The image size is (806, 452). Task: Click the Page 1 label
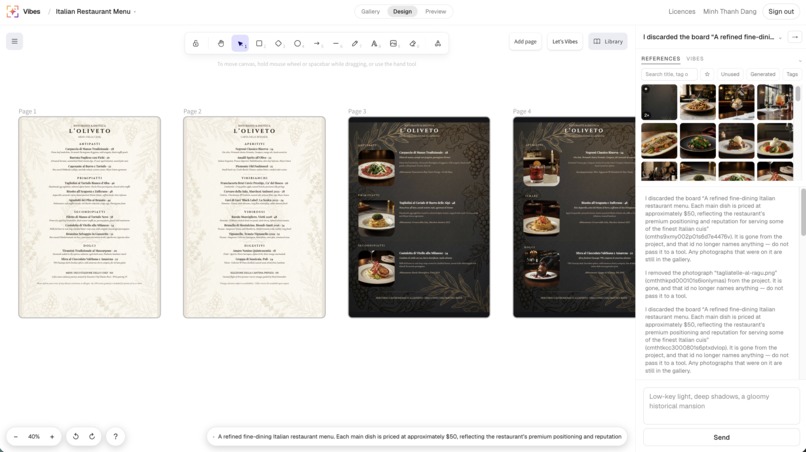pyautogui.click(x=28, y=111)
